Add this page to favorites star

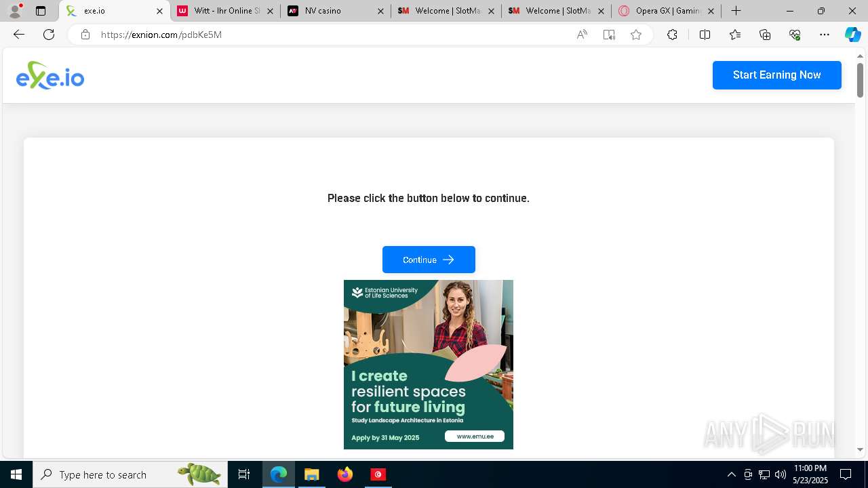click(636, 35)
